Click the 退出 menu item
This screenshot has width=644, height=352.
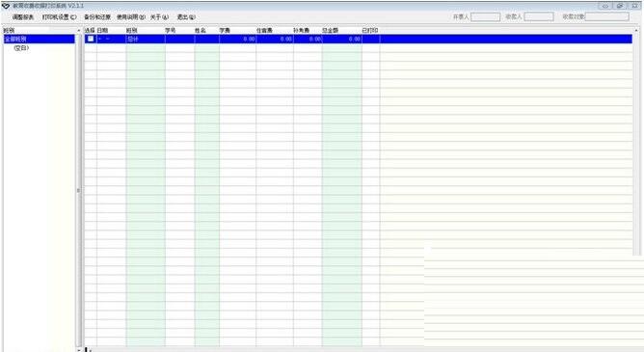point(186,17)
